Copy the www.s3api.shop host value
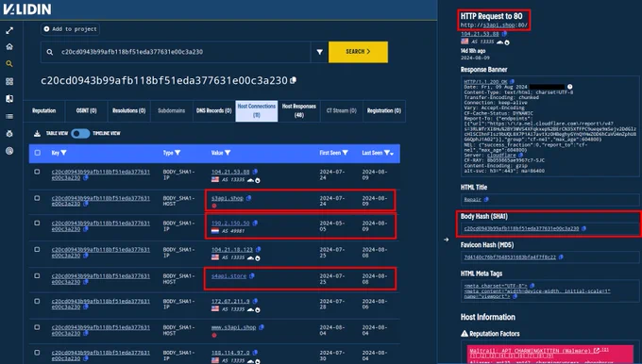This screenshot has height=364, width=642. click(262, 327)
